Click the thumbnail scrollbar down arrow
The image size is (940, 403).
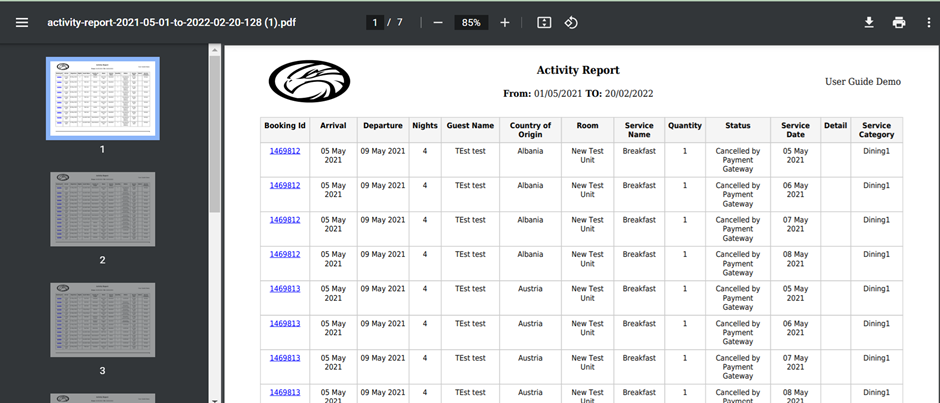click(x=215, y=399)
